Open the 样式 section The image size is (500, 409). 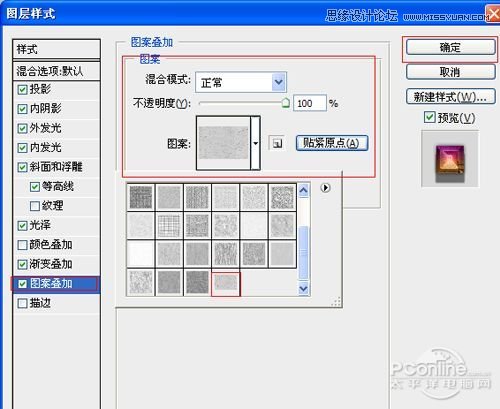point(56,49)
